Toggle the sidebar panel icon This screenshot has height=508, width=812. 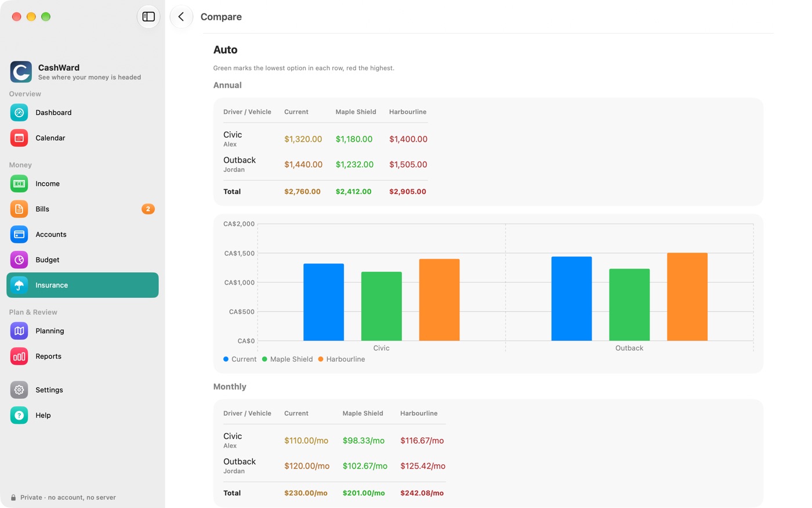click(x=148, y=17)
